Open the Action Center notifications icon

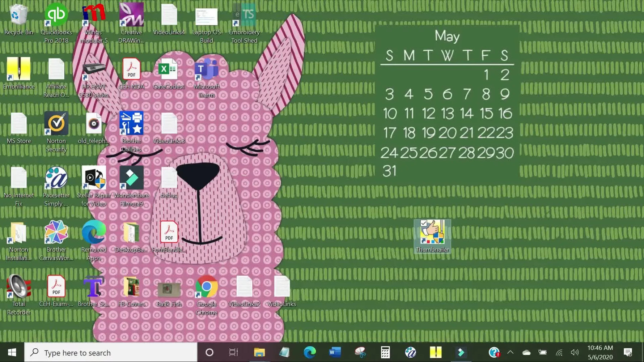[x=628, y=352]
